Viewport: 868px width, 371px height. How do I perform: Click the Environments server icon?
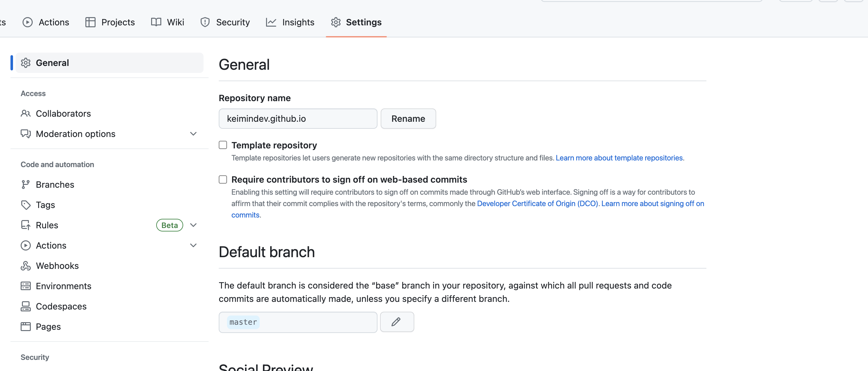[x=26, y=286]
